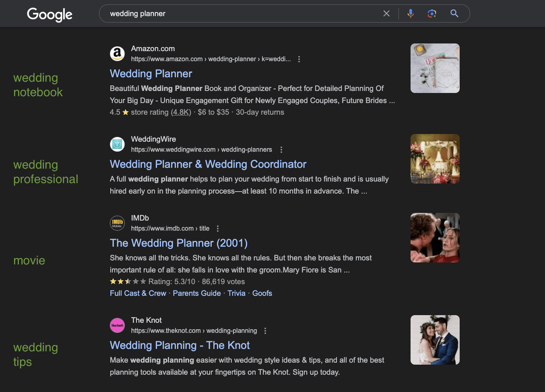Click the Google logo
The width and height of the screenshot is (545, 392).
point(50,14)
